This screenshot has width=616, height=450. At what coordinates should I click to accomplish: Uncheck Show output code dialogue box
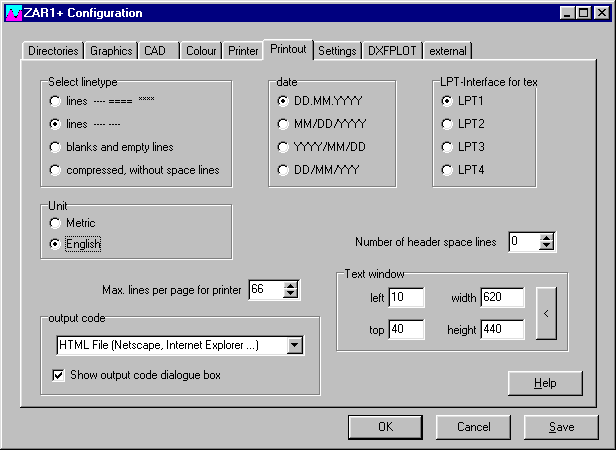(x=58, y=375)
